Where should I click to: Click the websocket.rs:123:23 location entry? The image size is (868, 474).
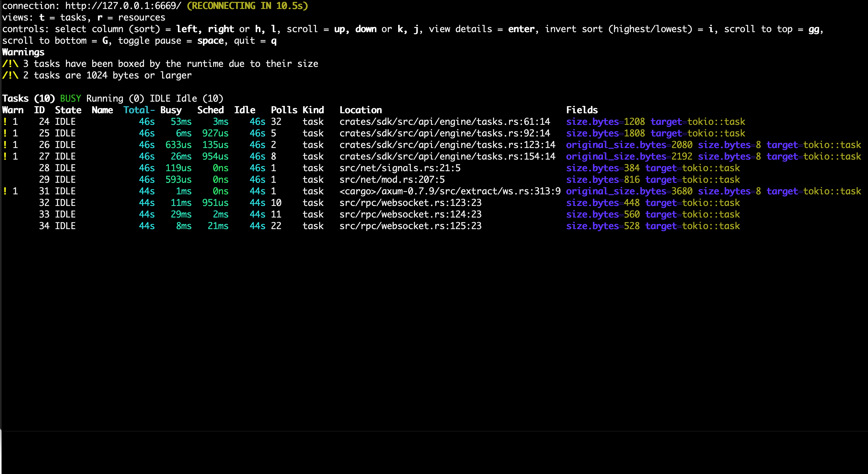[410, 203]
